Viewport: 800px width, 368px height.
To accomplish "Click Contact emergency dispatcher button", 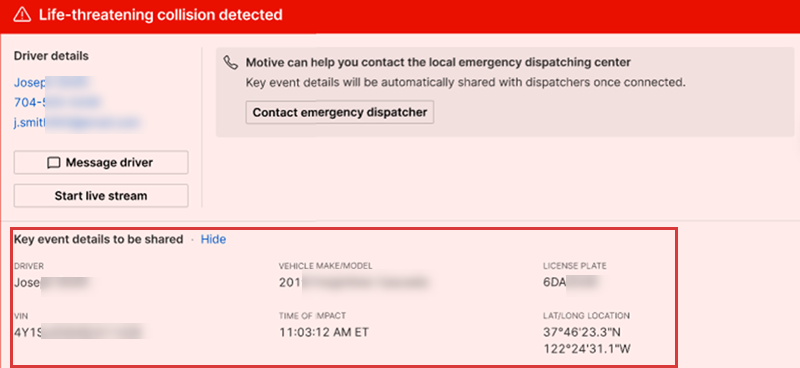I will pos(340,112).
